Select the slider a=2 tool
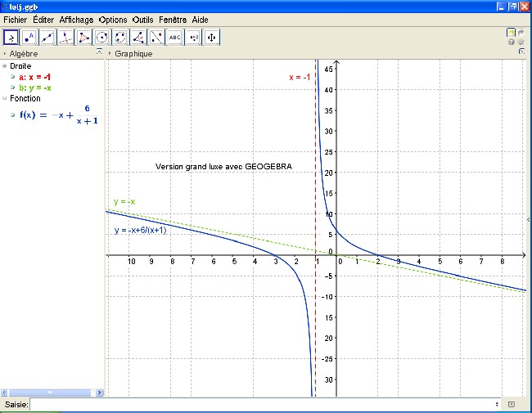 [x=193, y=38]
